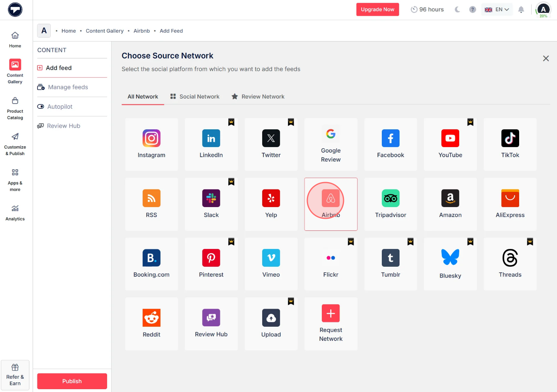This screenshot has width=557, height=392.
Task: Pick the Twitter X network
Action: pos(271,144)
